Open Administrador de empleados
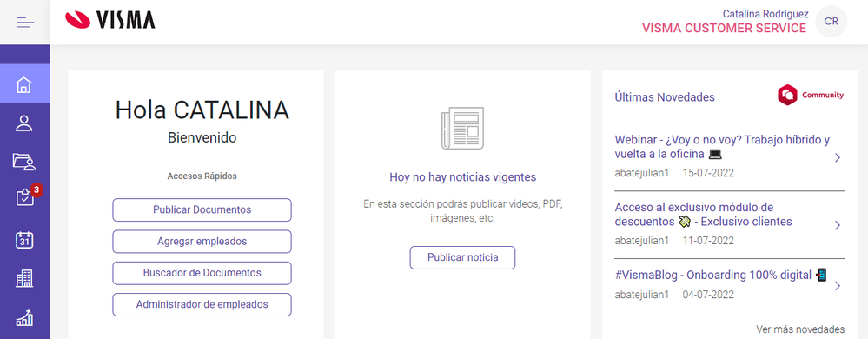The image size is (868, 339). (202, 304)
